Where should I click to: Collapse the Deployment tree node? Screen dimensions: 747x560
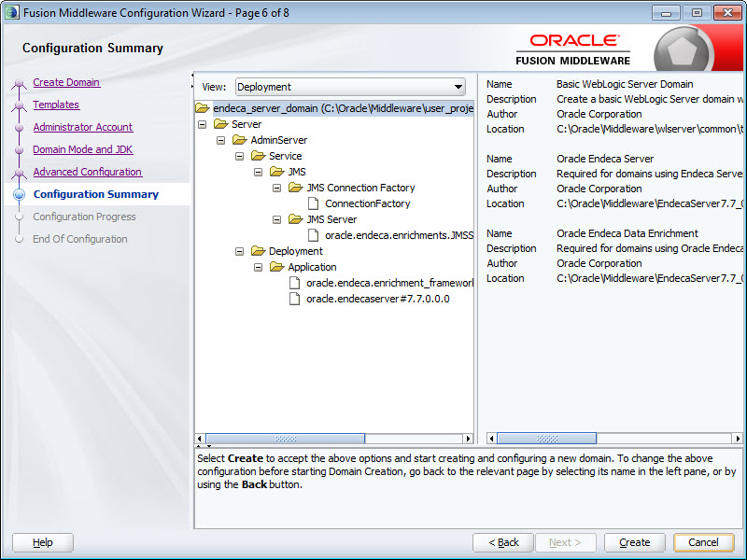pyautogui.click(x=239, y=251)
